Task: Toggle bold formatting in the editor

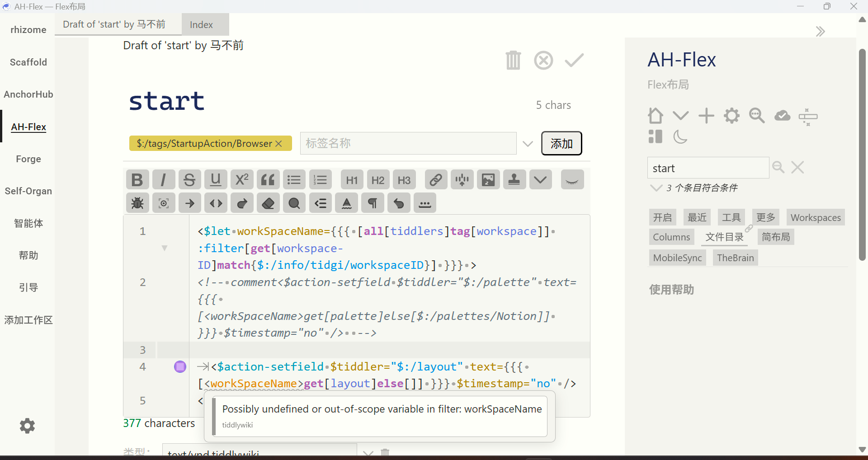Action: 137,180
